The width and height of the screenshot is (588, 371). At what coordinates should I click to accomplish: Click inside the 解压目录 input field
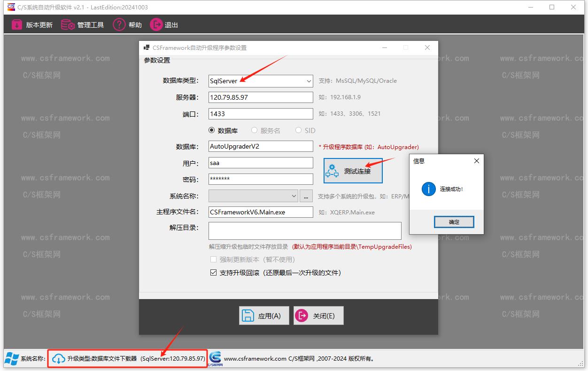304,230
